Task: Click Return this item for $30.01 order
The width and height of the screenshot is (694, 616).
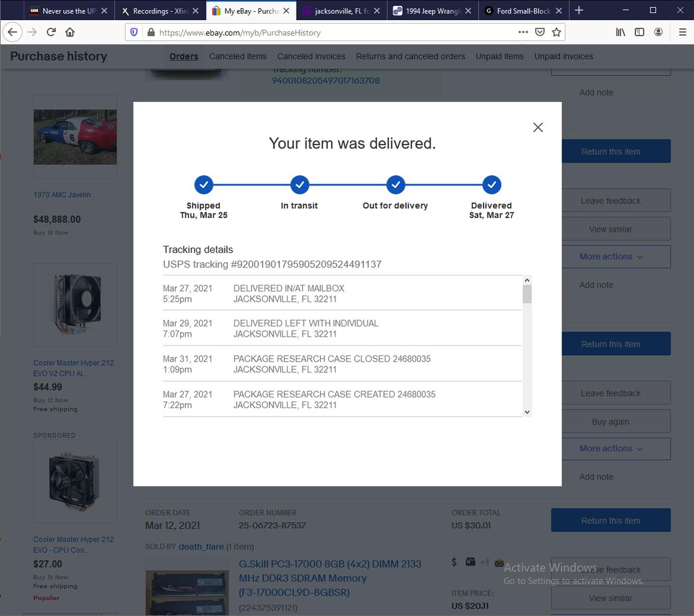Action: 611,521
